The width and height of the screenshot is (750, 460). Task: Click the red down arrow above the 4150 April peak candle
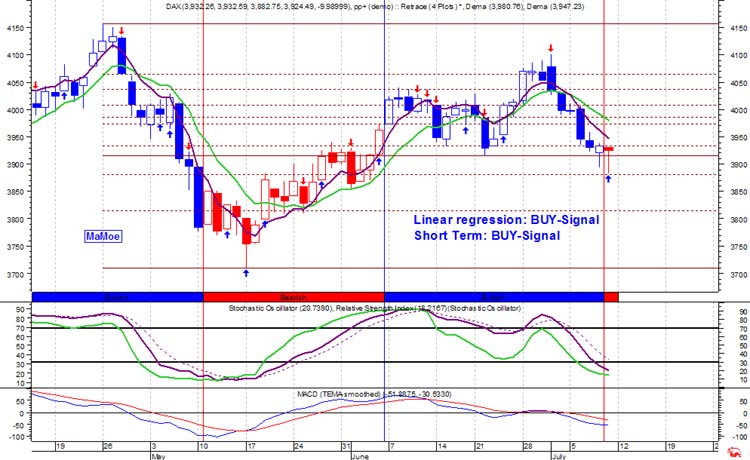122,31
